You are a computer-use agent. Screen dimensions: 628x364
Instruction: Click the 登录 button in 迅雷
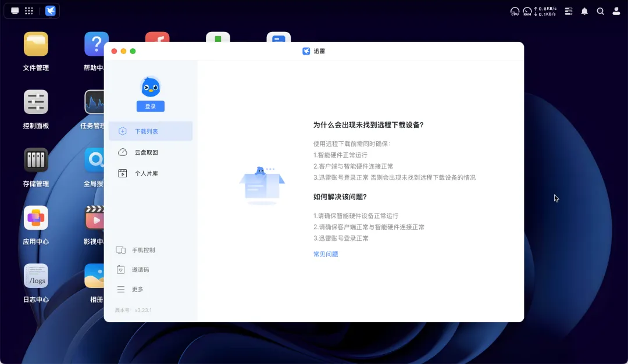151,106
